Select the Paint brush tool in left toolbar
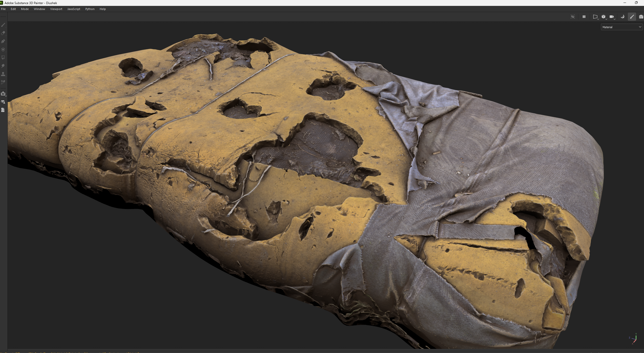This screenshot has width=644, height=353. (3, 25)
